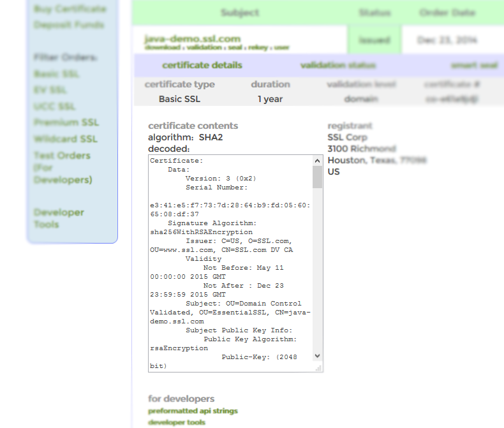Filter orders by Premium SSL
The height and width of the screenshot is (428, 504).
pyautogui.click(x=66, y=122)
